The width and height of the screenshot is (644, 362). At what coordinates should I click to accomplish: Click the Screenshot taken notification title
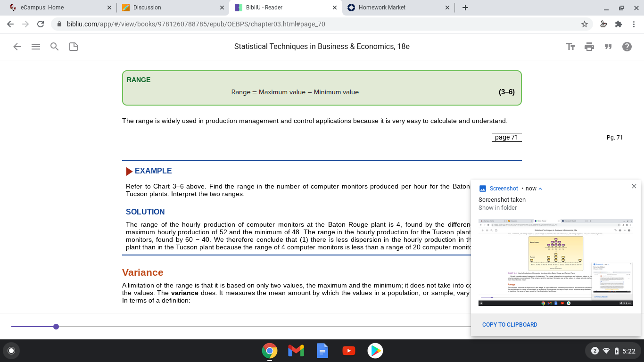(502, 200)
